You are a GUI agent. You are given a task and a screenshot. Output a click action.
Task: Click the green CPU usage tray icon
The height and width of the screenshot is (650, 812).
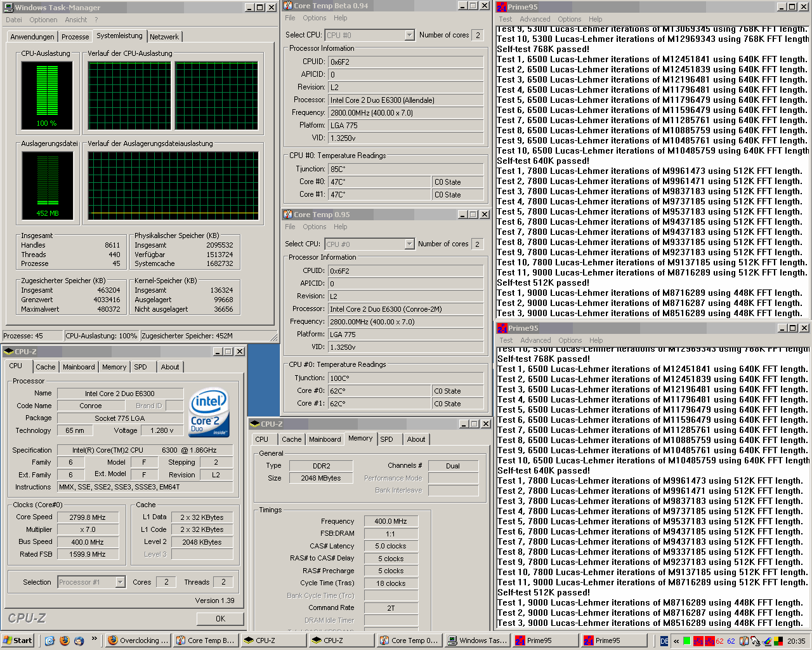click(686, 641)
